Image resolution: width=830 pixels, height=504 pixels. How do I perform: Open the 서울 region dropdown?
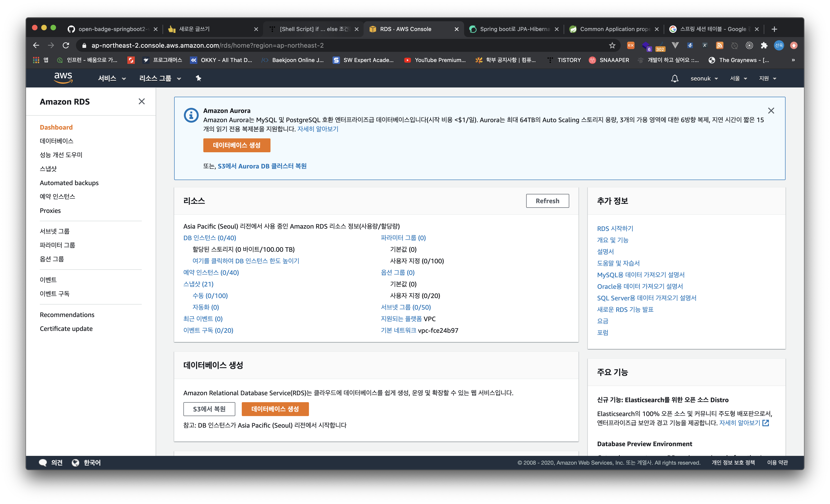click(738, 78)
